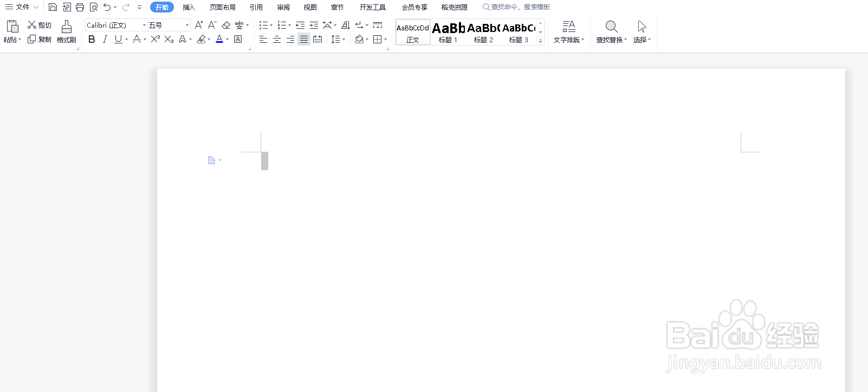Click the export to PDF icon

click(67, 7)
